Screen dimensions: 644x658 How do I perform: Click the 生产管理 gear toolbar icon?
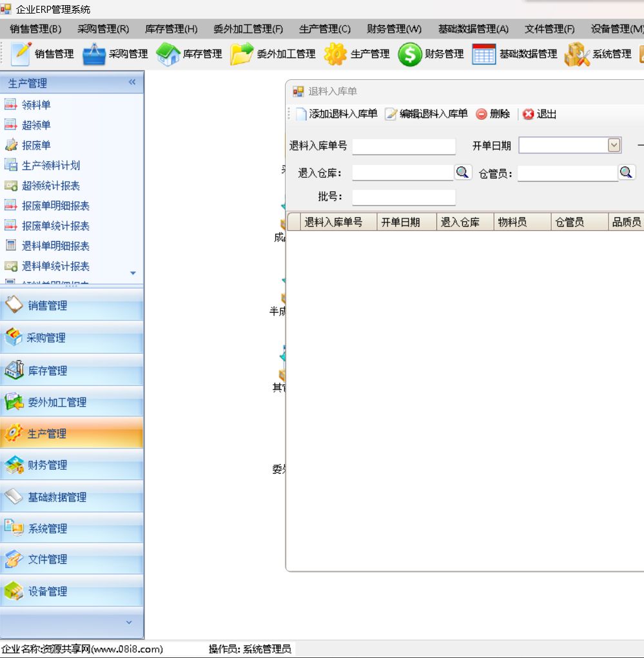[x=335, y=54]
